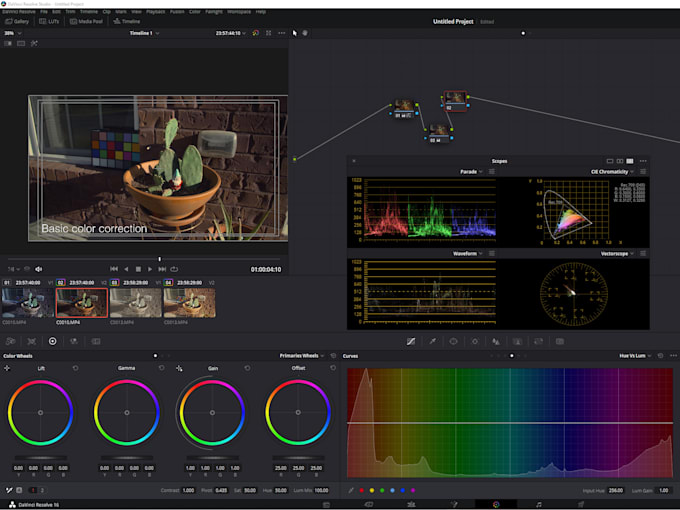Select node 01 in node graph
680x510 pixels.
pyautogui.click(x=404, y=108)
